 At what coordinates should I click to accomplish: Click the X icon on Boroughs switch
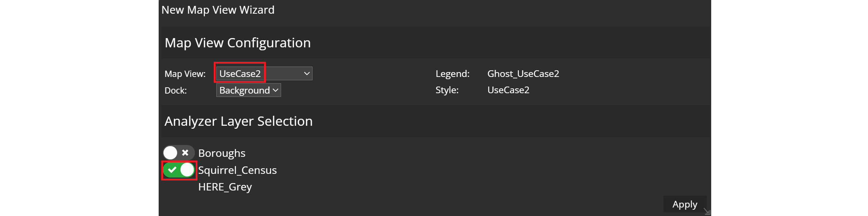(x=185, y=153)
